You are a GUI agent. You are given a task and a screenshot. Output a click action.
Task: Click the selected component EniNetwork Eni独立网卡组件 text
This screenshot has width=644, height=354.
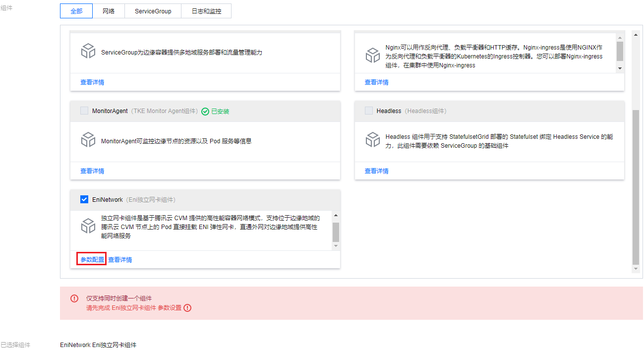pos(98,345)
